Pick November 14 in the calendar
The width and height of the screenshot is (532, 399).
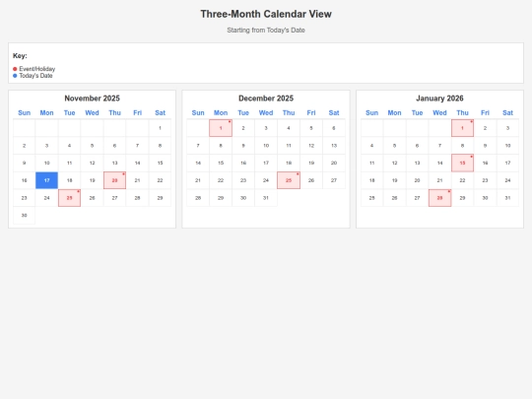click(x=137, y=163)
